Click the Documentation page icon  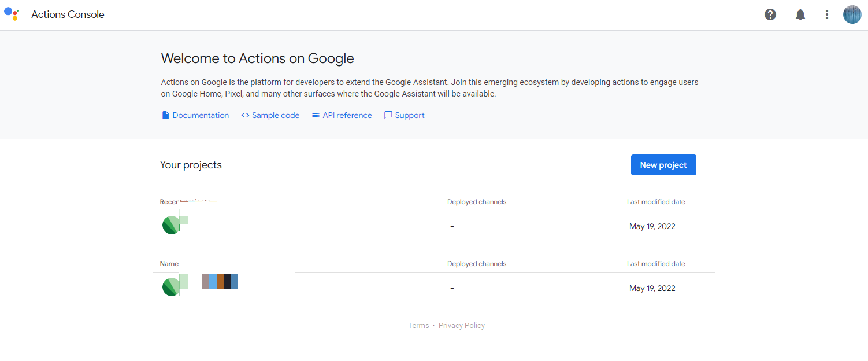click(166, 115)
